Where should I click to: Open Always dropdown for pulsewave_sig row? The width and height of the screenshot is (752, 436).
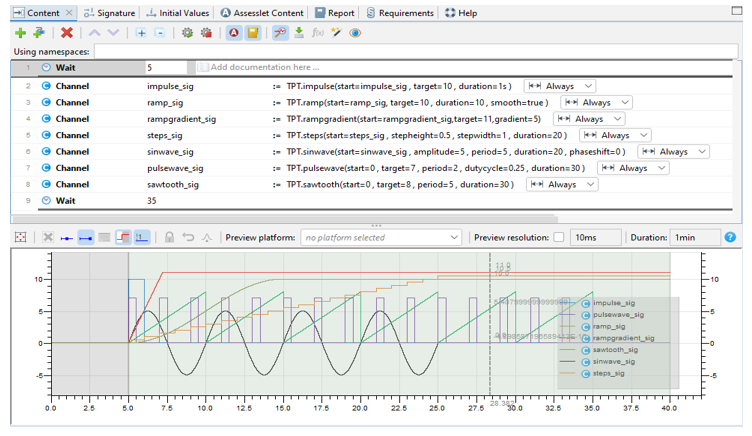tap(634, 168)
